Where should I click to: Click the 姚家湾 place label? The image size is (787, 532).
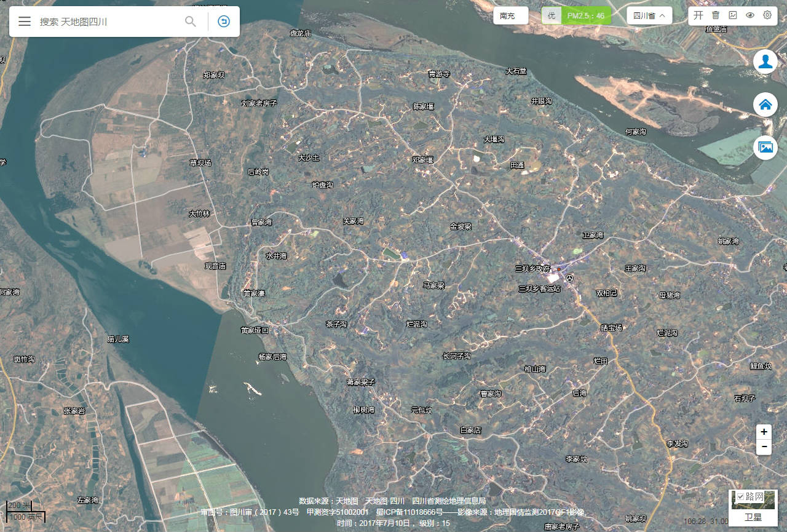click(729, 241)
